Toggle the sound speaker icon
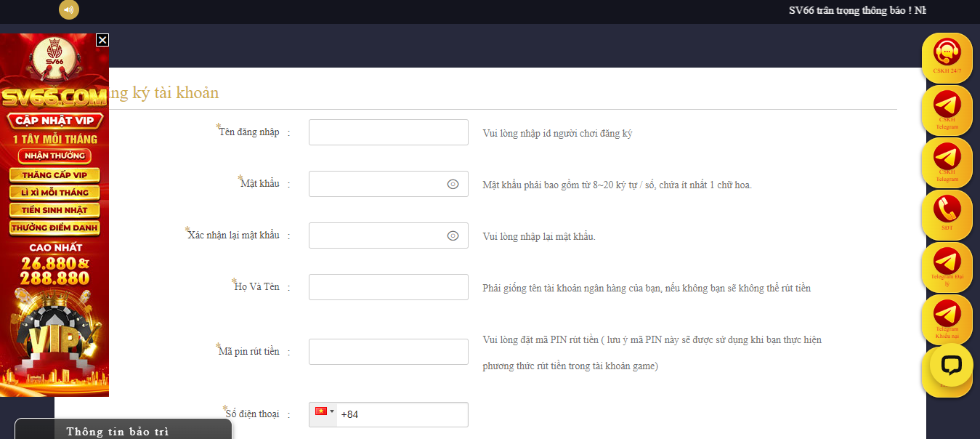The height and width of the screenshot is (439, 980). tap(69, 9)
